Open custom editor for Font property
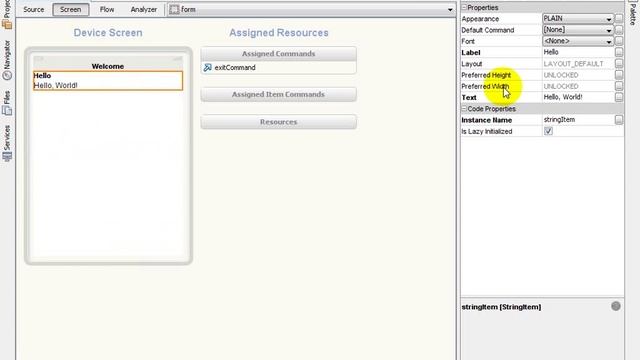Viewport: 640px width, 360px height. [x=619, y=41]
